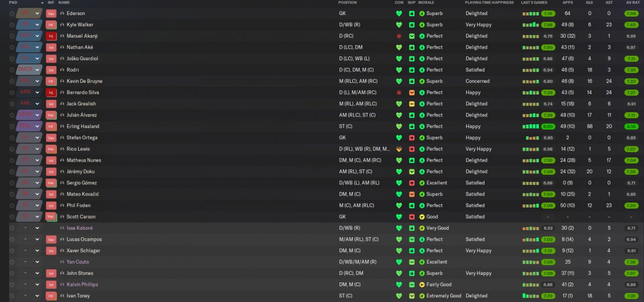Click the yellow sharpness icon for Yan Couto
Viewport: 644px width, 302px height.
(412, 262)
